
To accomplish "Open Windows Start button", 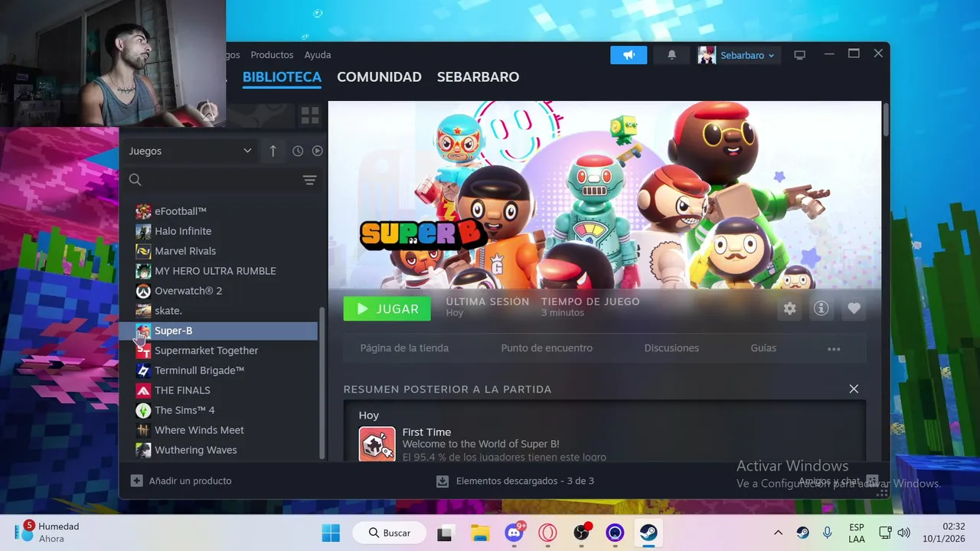I will coord(331,533).
